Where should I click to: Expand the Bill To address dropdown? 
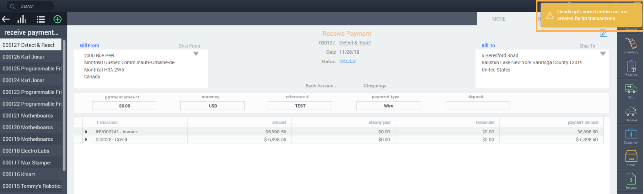603,54
